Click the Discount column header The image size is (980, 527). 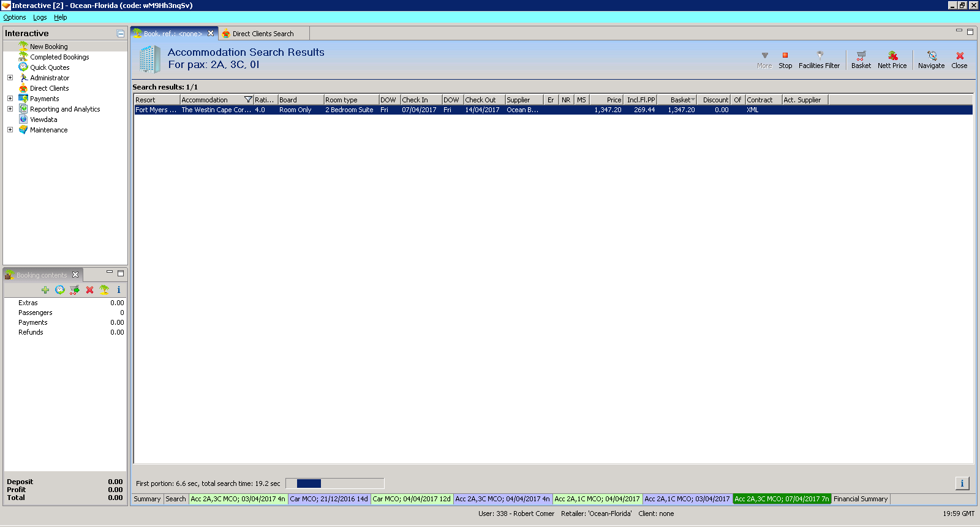714,100
